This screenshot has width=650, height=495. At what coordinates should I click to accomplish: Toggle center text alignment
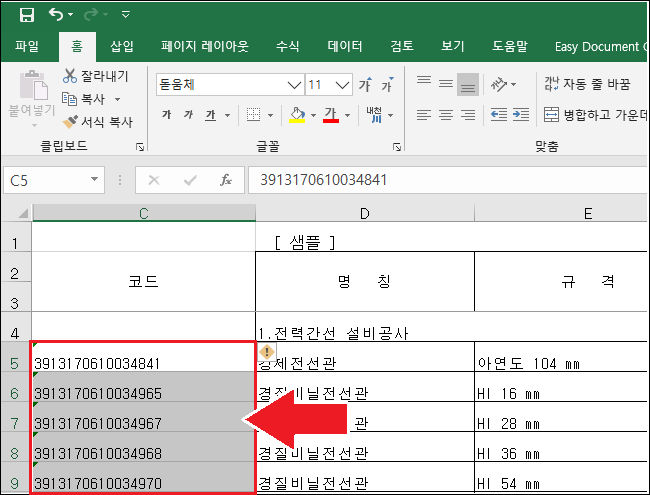pos(446,115)
